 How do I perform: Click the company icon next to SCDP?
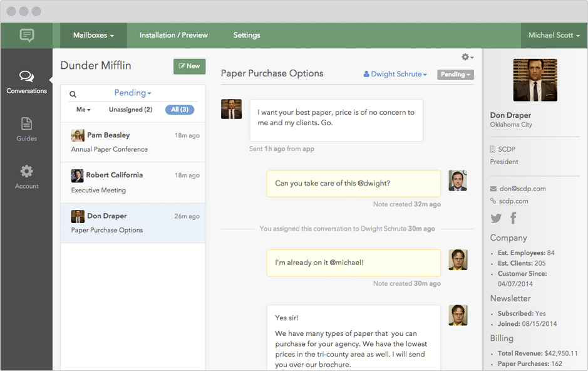(x=491, y=149)
